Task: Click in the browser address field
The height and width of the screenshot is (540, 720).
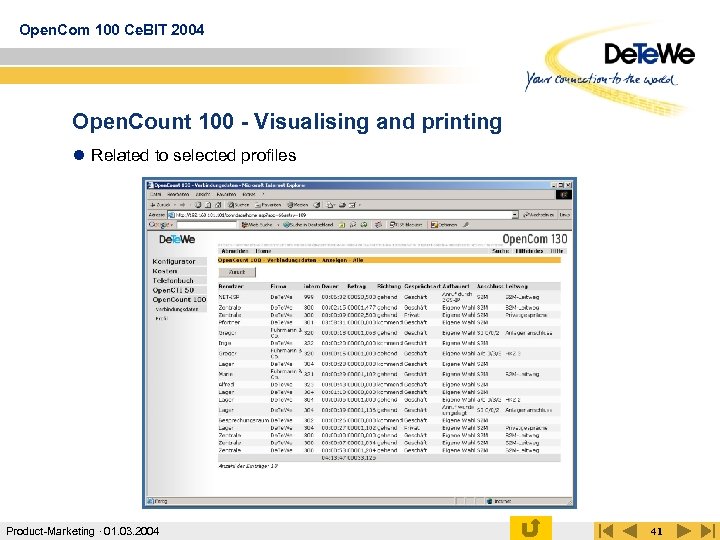Action: pos(342,214)
